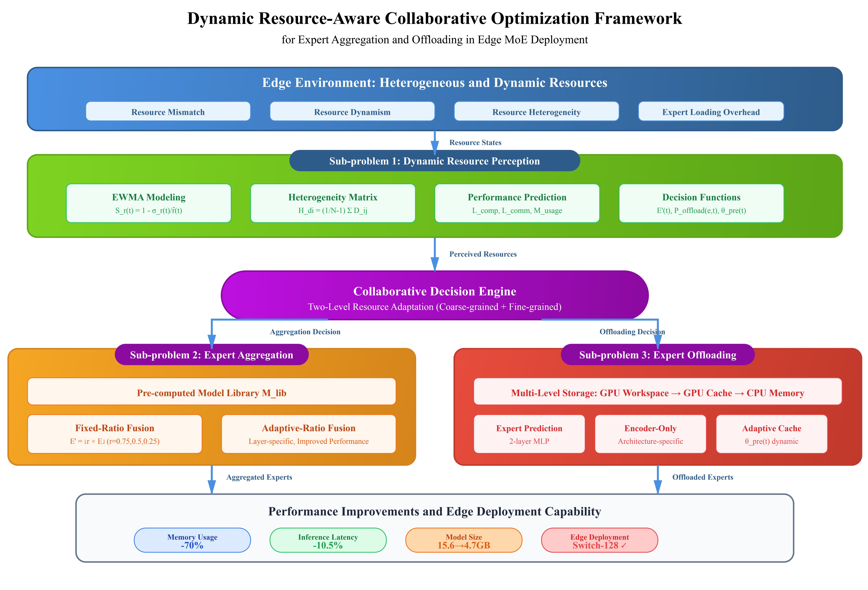Click the Collaborative Decision Engine pill
This screenshot has width=868, height=590.
(x=434, y=295)
